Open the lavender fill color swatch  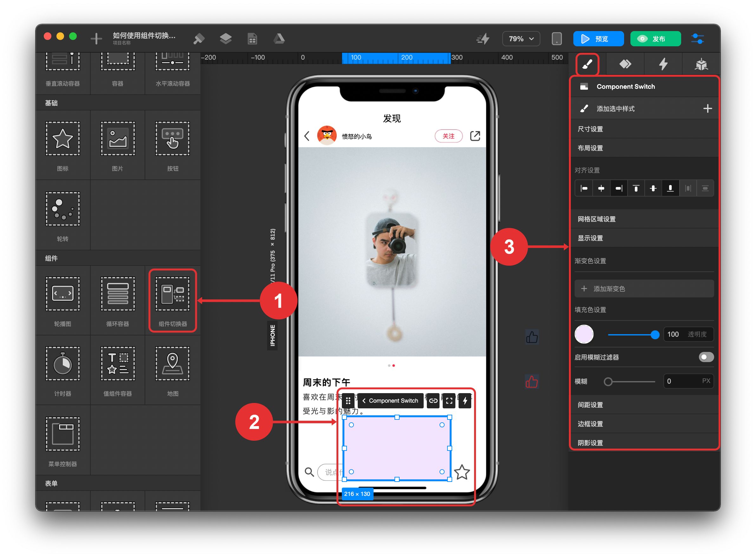click(x=584, y=335)
